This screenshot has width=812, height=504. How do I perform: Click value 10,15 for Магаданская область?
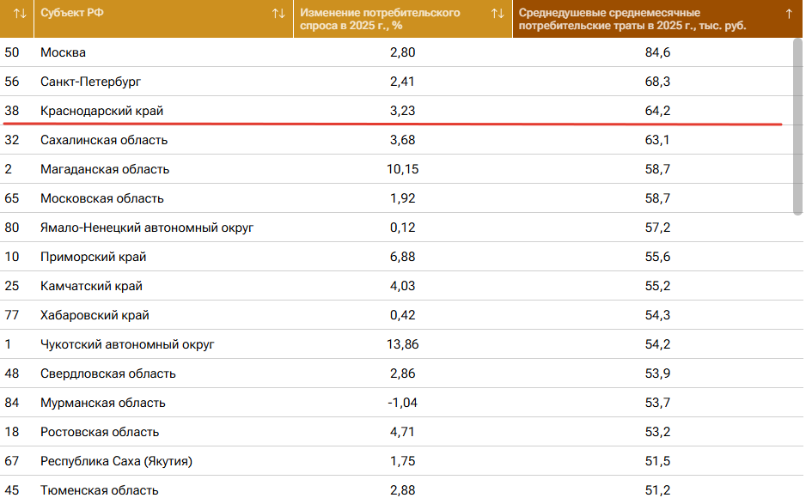(403, 169)
